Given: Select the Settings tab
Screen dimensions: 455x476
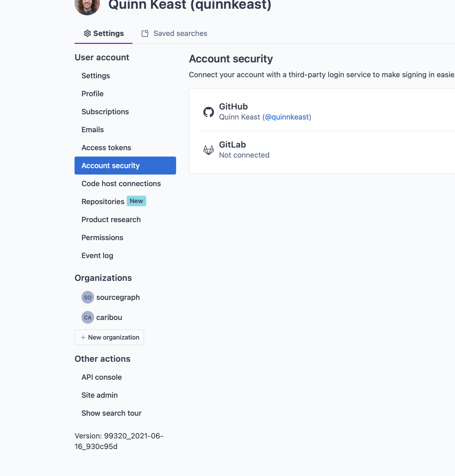Looking at the screenshot, I should pyautogui.click(x=108, y=33).
